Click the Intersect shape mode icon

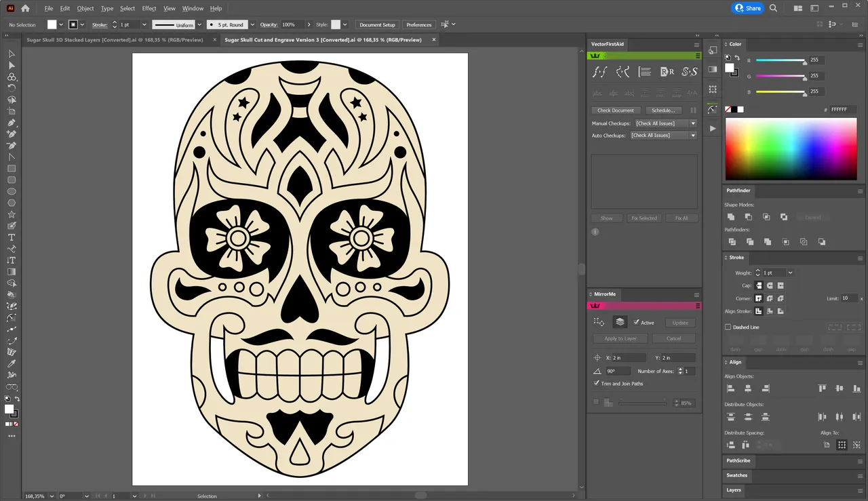766,217
